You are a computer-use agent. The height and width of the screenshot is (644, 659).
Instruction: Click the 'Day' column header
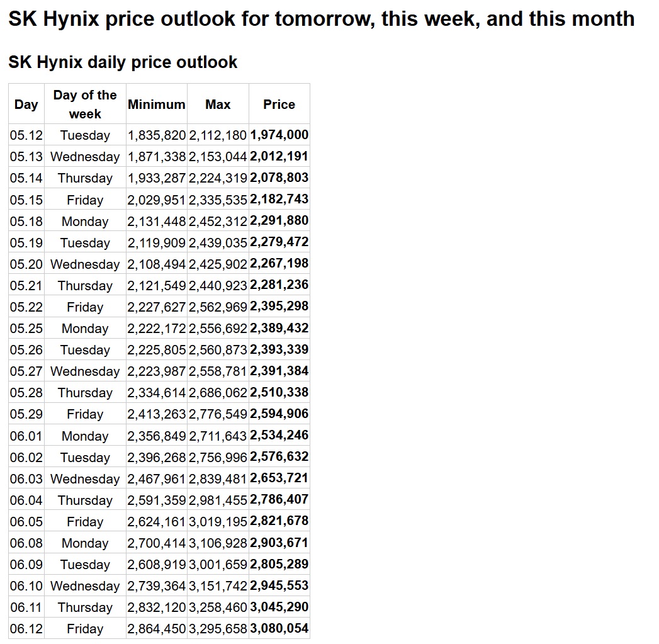coord(26,105)
